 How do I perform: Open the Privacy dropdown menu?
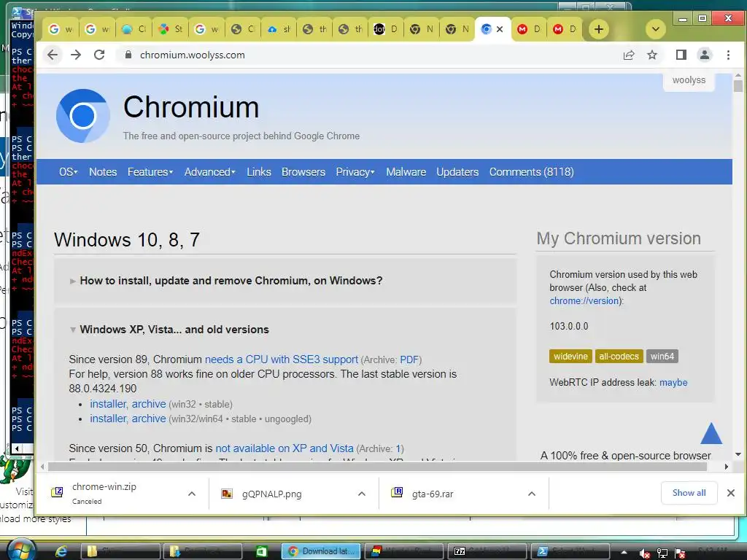click(355, 172)
